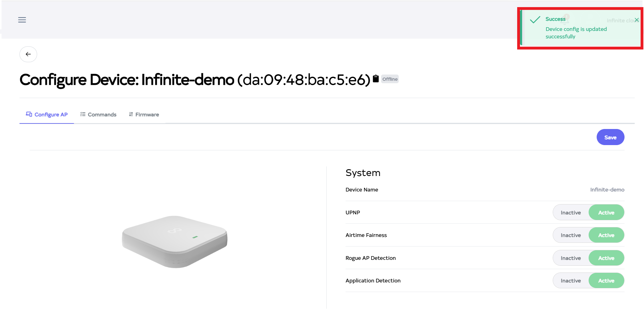Click the Infinite-demo device name field
Image resolution: width=644 pixels, height=318 pixels.
(x=607, y=190)
